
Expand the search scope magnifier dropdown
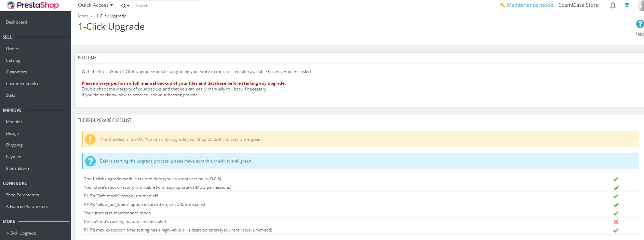(125, 6)
